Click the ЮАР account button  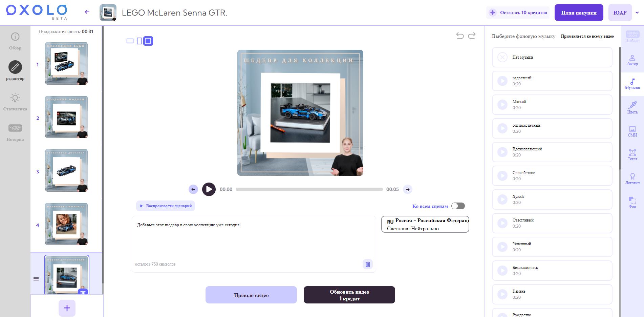click(x=620, y=13)
